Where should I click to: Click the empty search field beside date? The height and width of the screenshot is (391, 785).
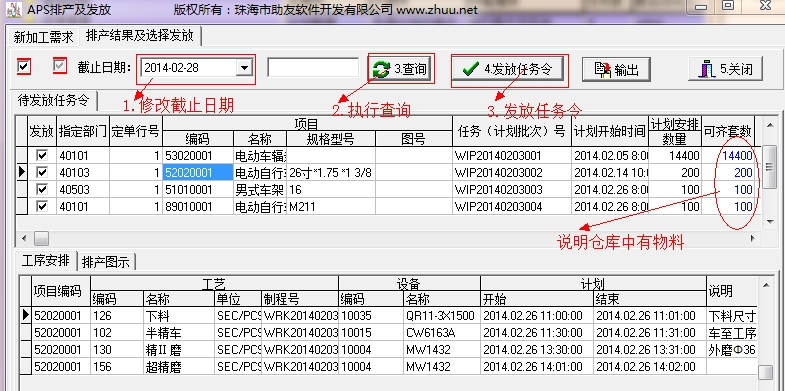313,68
